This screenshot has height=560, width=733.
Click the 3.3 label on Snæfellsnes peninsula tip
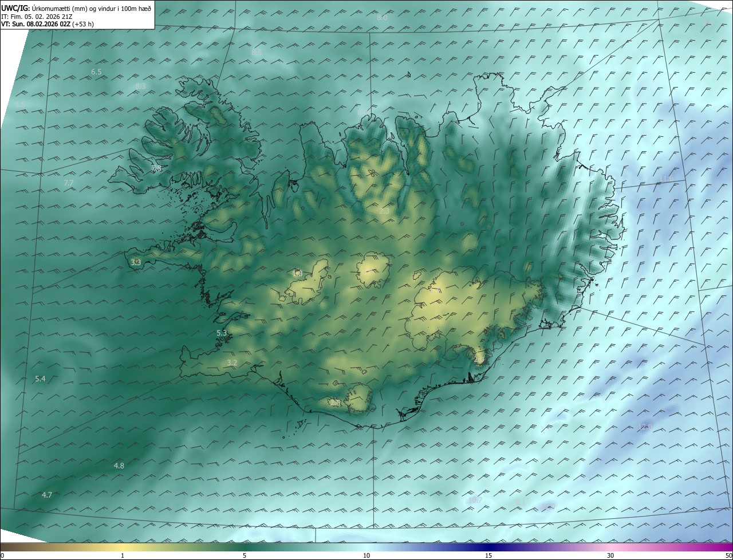coord(135,262)
